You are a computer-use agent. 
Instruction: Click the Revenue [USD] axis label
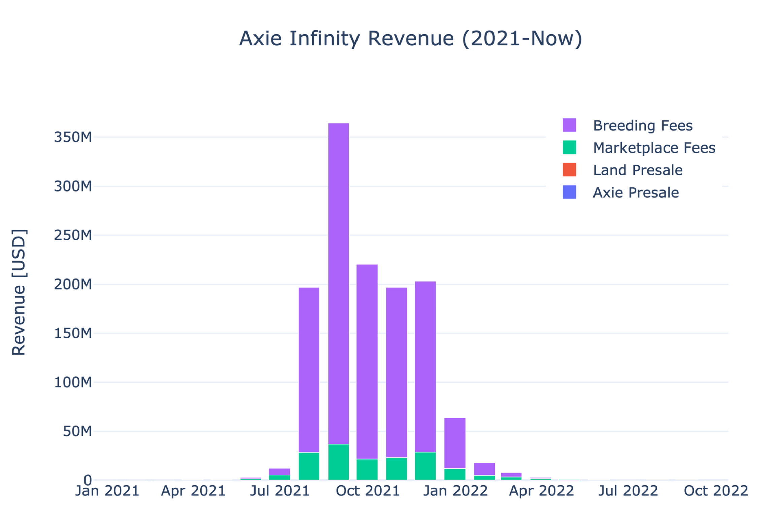[x=19, y=292]
